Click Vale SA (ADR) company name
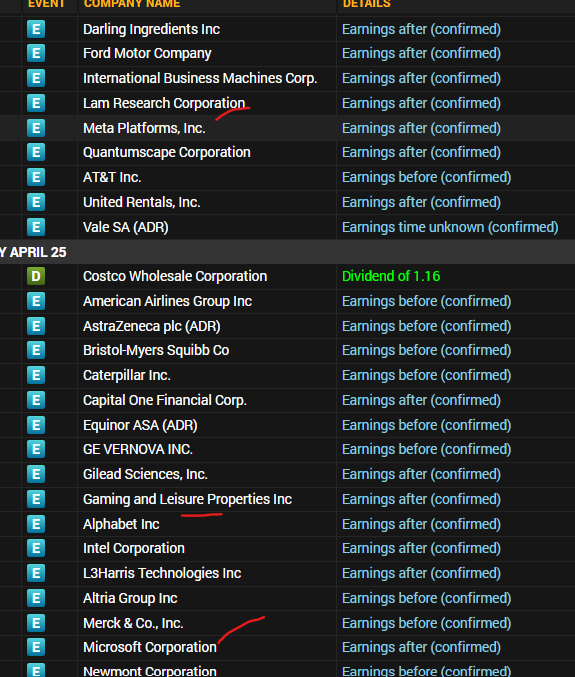The image size is (575, 677). [126, 227]
